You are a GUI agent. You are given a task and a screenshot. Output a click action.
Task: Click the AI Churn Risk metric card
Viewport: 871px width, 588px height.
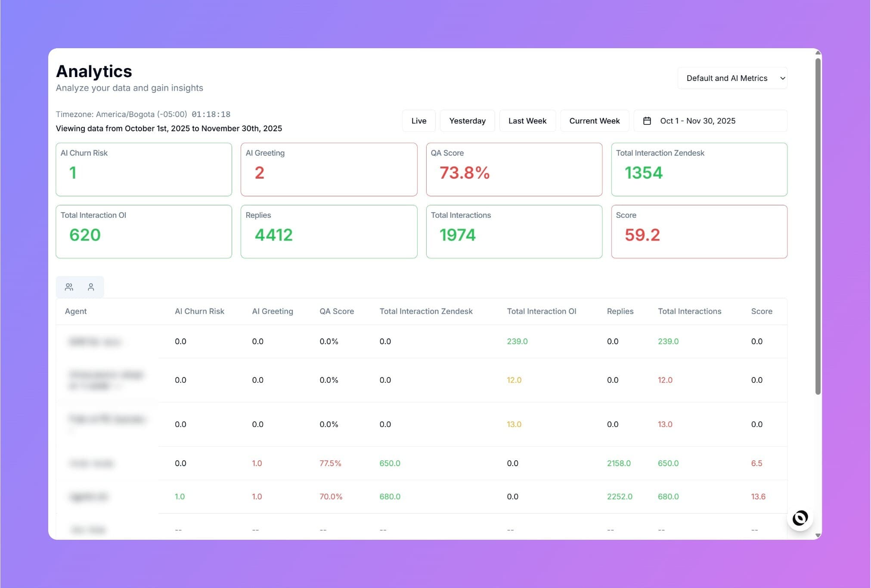pyautogui.click(x=144, y=169)
